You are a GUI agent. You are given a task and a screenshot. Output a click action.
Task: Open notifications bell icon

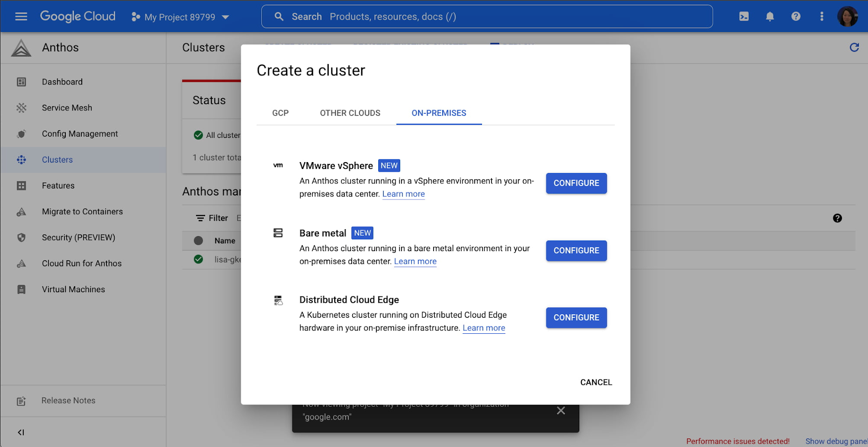pyautogui.click(x=770, y=16)
